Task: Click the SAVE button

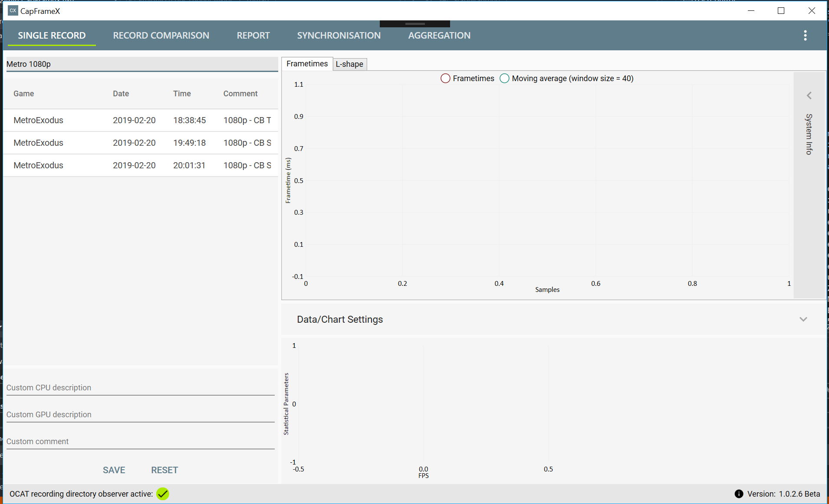Action: 114,470
